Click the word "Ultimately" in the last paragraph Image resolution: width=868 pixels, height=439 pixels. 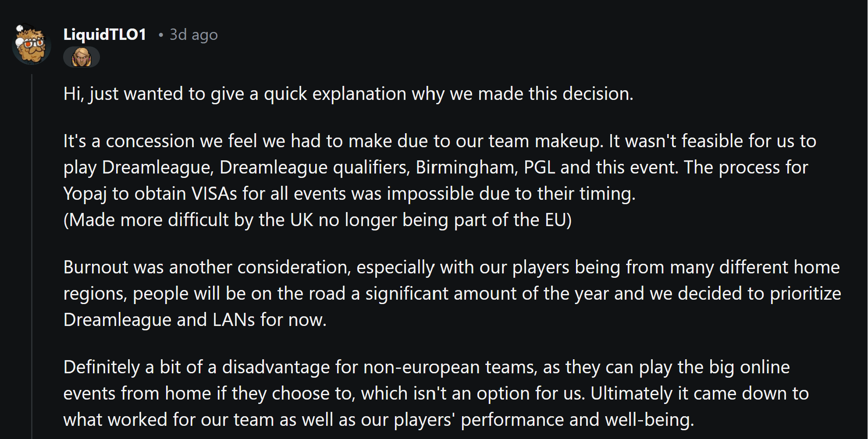coord(631,393)
